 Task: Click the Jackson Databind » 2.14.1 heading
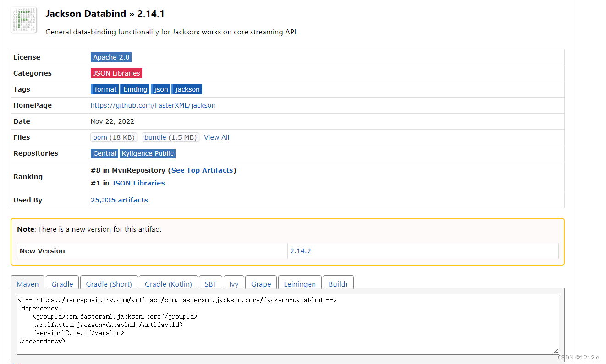(105, 14)
